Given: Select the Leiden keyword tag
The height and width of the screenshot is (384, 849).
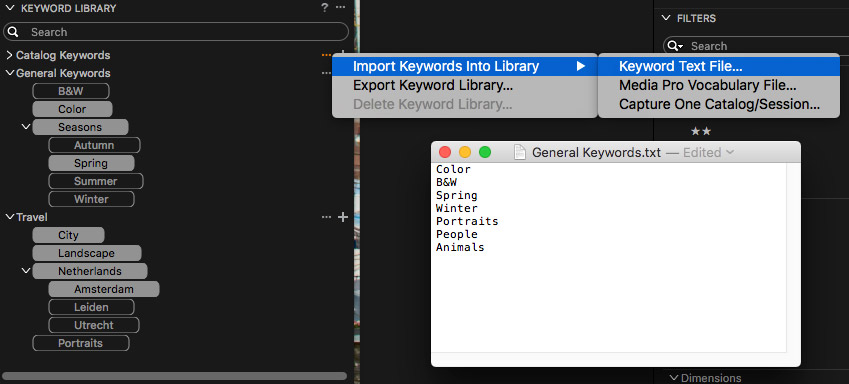Looking at the screenshot, I should click(92, 307).
